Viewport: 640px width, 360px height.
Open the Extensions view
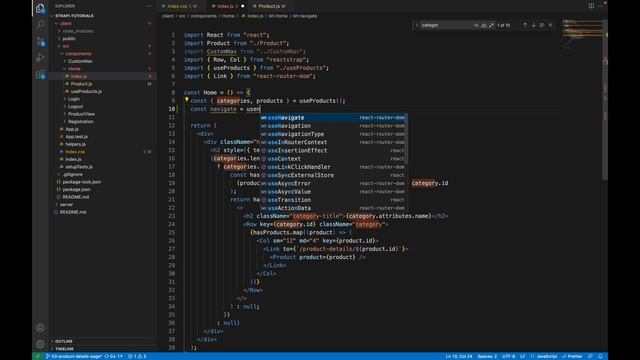[40, 74]
